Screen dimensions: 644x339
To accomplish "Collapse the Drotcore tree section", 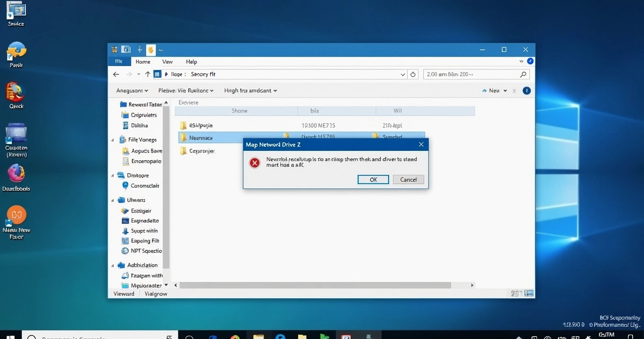I will pyautogui.click(x=113, y=175).
